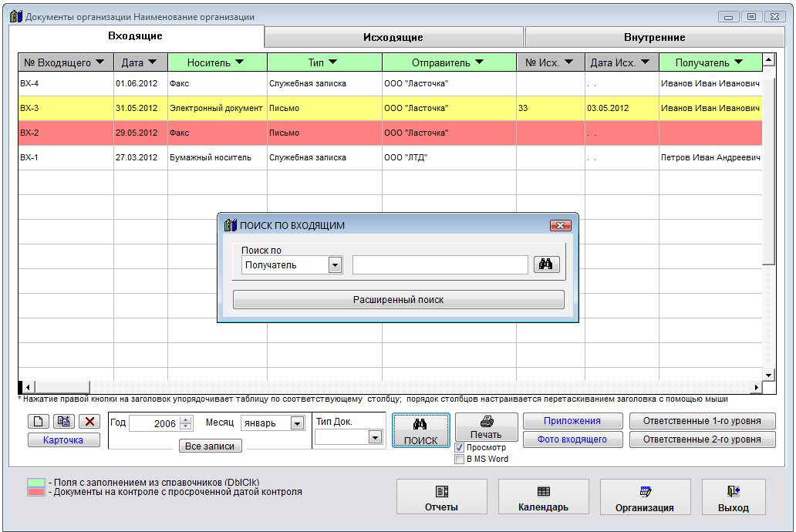
Task: Click the Дата column header
Action: [141, 62]
